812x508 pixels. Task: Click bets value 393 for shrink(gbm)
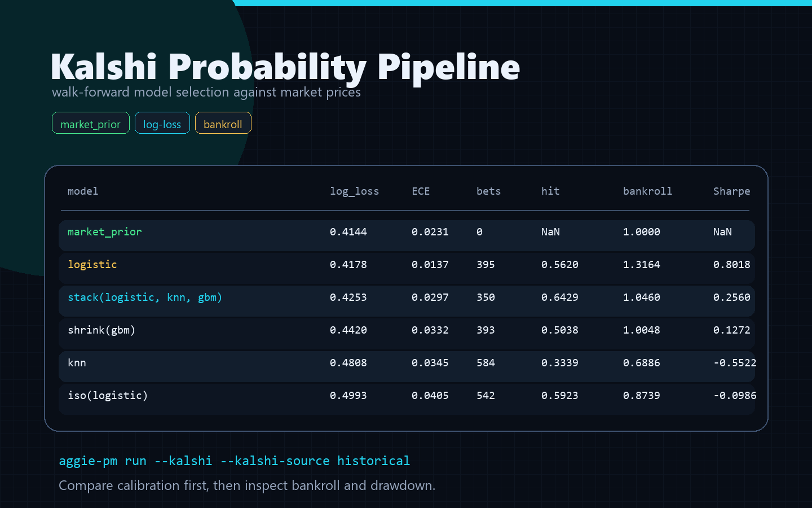click(x=486, y=330)
